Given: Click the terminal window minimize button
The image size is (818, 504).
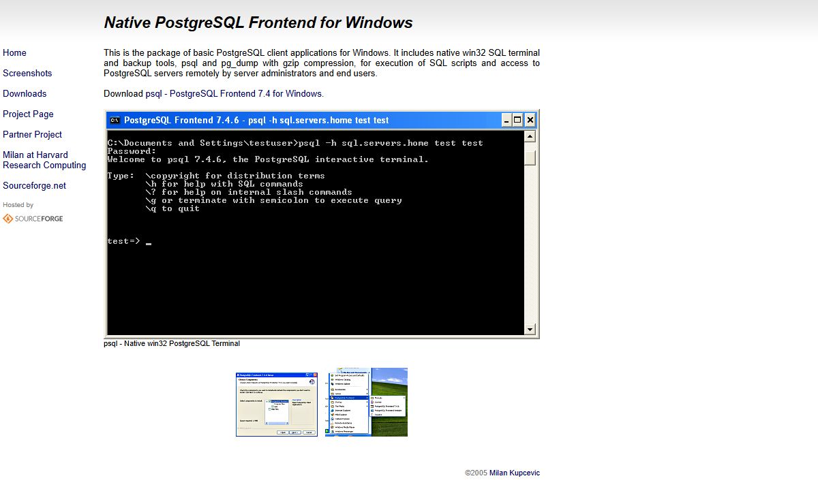Looking at the screenshot, I should coord(506,121).
